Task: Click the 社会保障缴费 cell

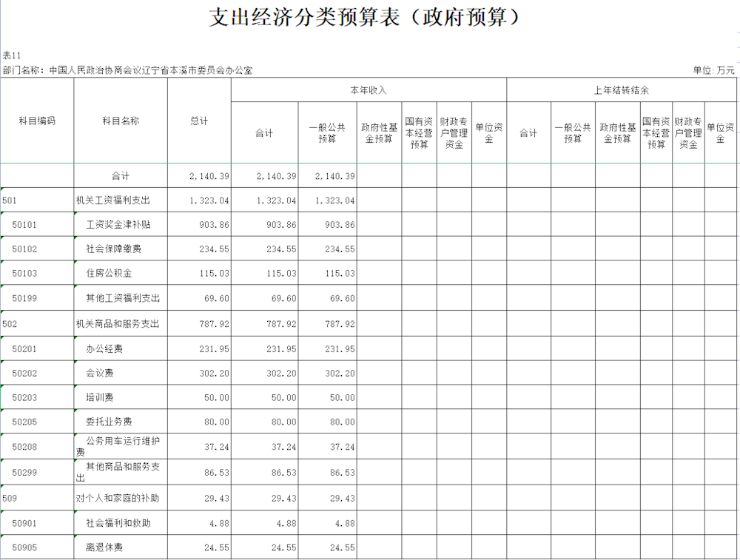Action: [x=121, y=249]
